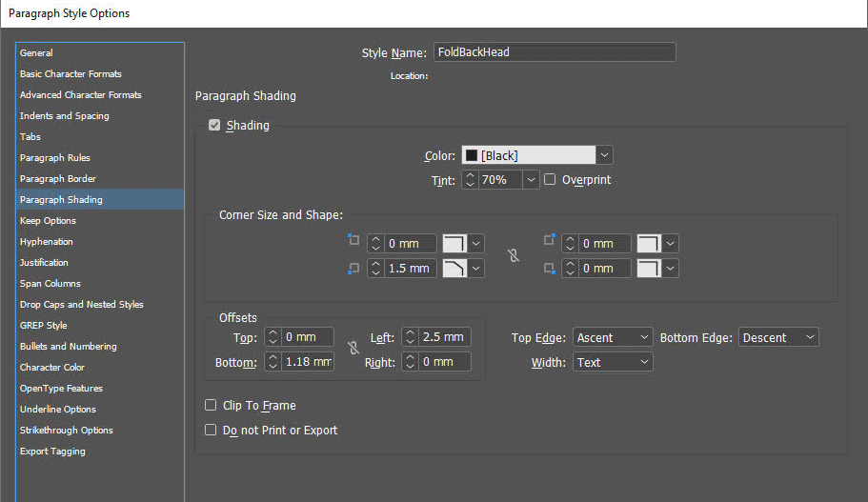868x502 pixels.
Task: Open bottom-right corner shape dropdown
Action: 671,269
